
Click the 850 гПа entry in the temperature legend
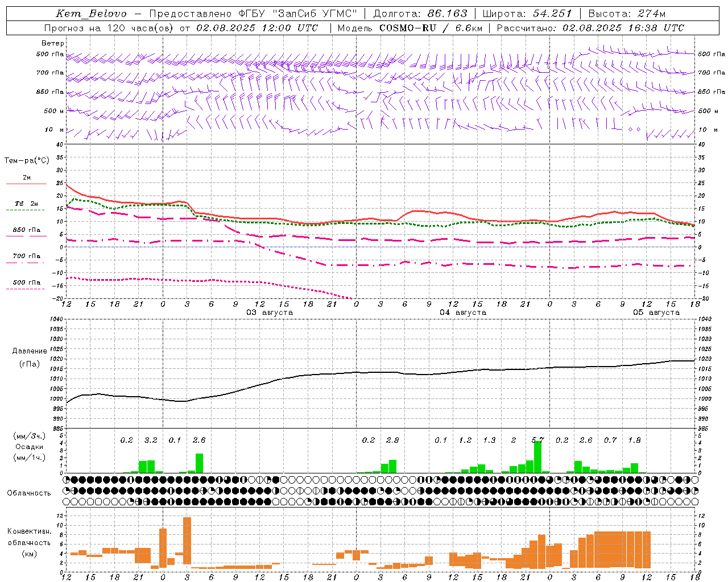tap(27, 230)
